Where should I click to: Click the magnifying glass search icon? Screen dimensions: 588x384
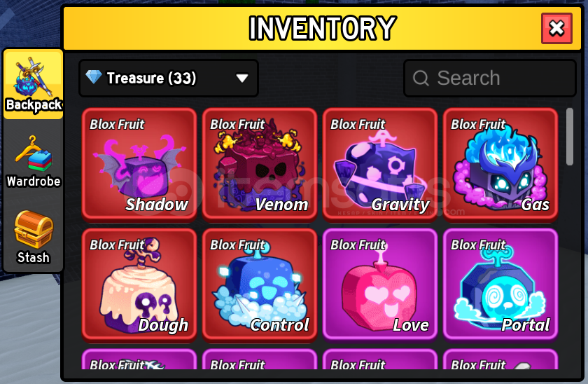[x=421, y=78]
